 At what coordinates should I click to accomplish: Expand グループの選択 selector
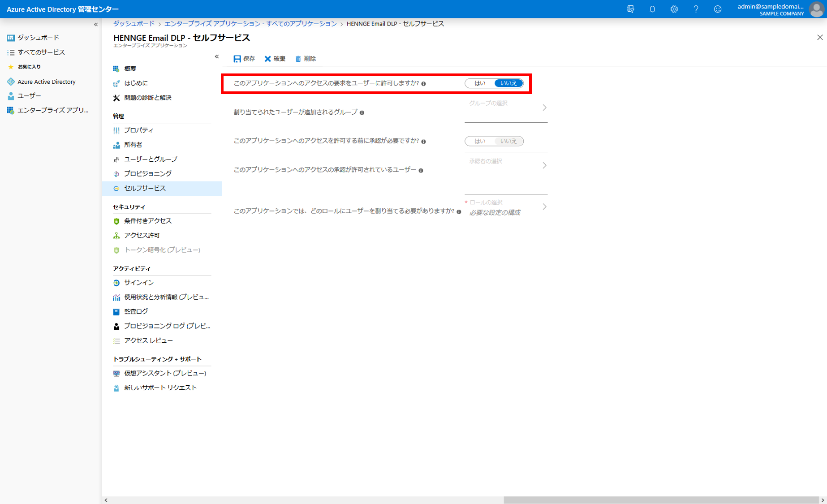tap(506, 108)
